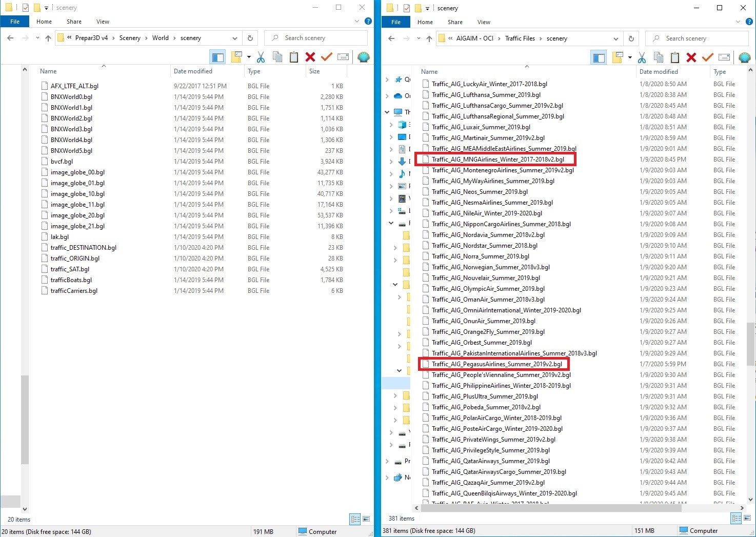The width and height of the screenshot is (756, 537).
Task: Go up one folder in right window
Action: coord(429,38)
